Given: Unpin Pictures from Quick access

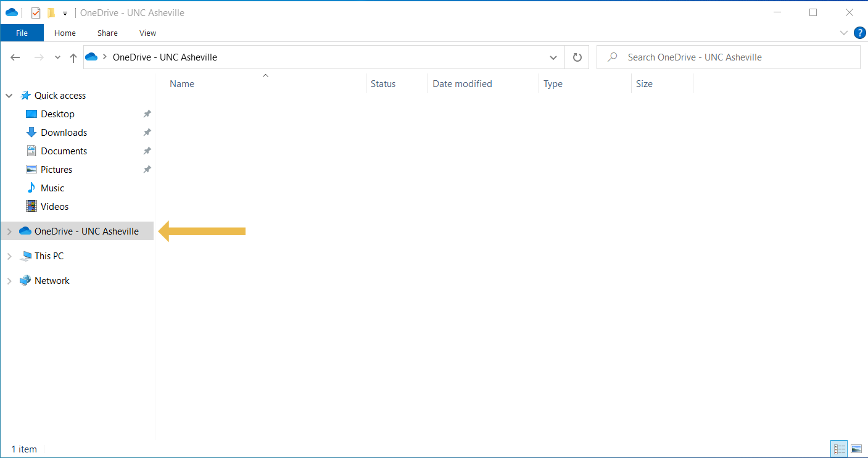Looking at the screenshot, I should point(147,169).
